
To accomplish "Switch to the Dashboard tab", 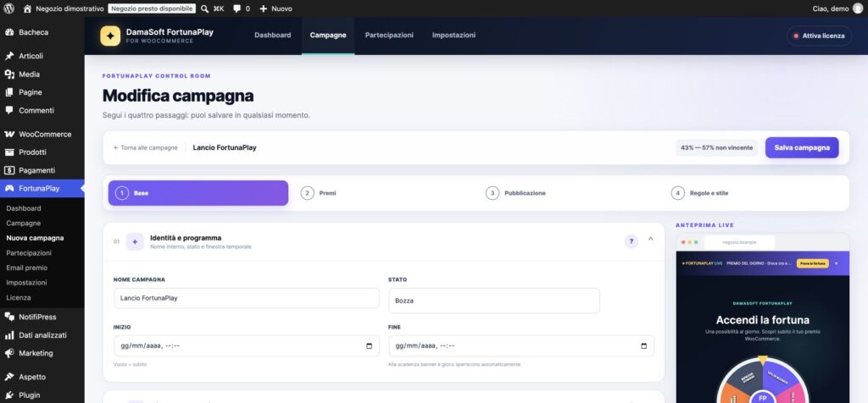I will [272, 35].
